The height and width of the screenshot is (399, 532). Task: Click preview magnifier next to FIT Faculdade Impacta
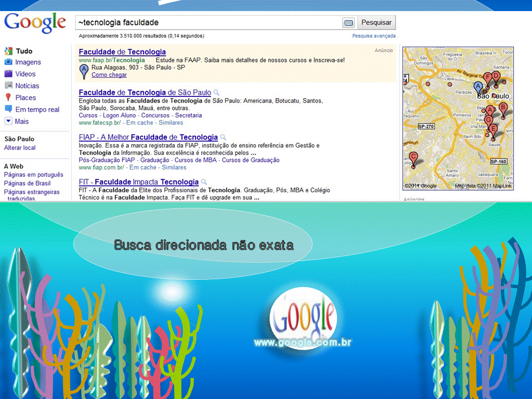pos(204,182)
